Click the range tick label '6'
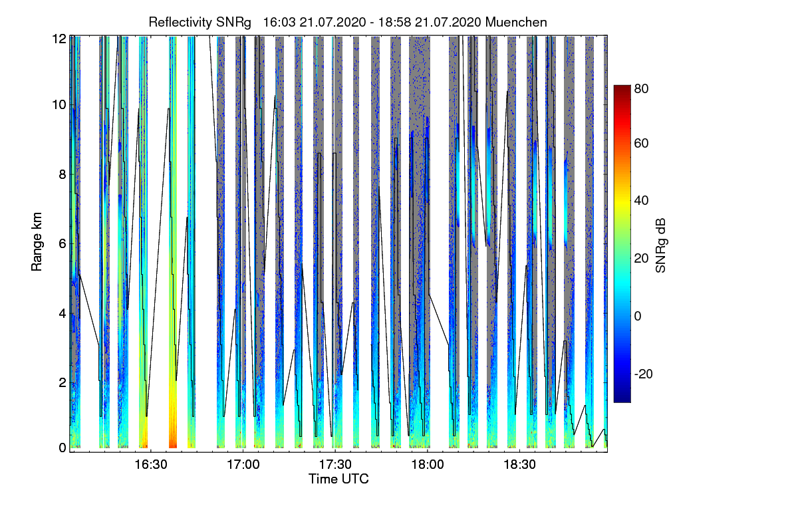 (x=63, y=243)
